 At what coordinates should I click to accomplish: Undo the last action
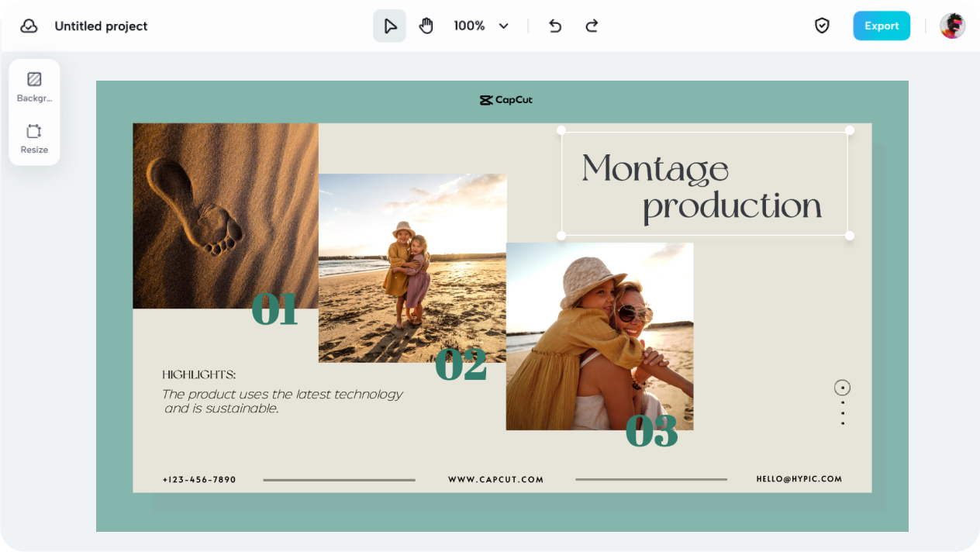[x=555, y=26]
